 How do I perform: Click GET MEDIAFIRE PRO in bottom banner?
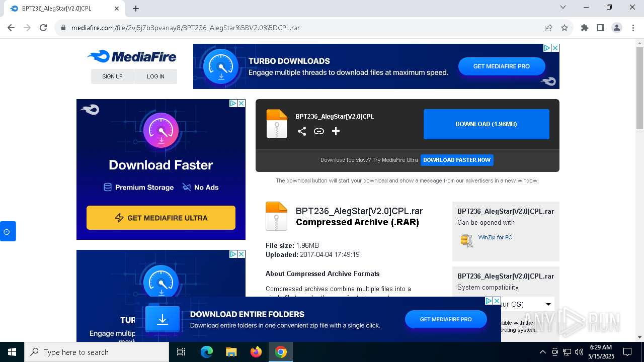tap(446, 319)
